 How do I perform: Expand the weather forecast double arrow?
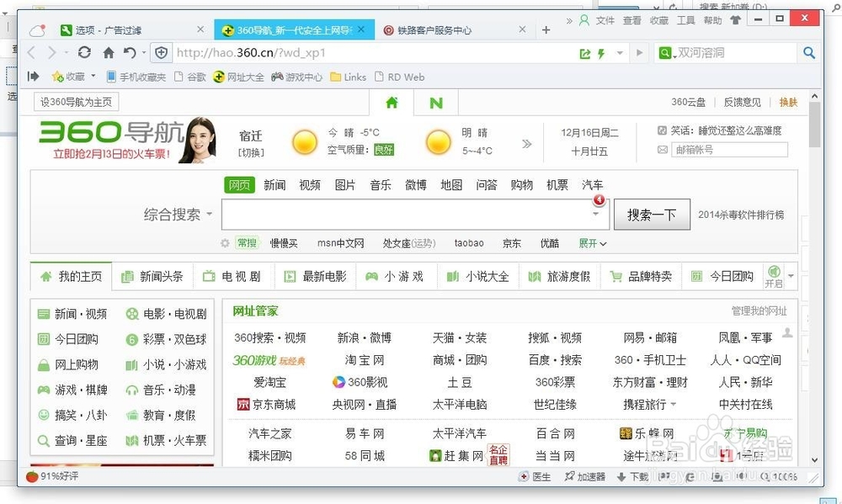(x=527, y=144)
